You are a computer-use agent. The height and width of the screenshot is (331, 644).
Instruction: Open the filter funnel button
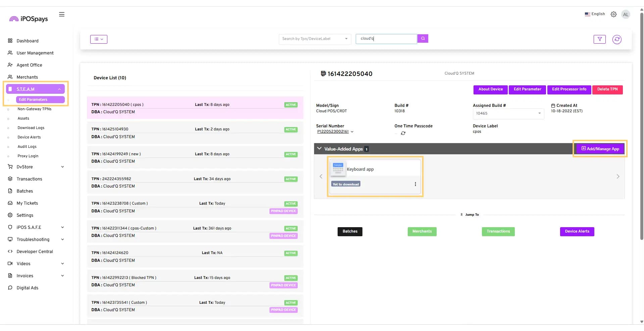[599, 39]
